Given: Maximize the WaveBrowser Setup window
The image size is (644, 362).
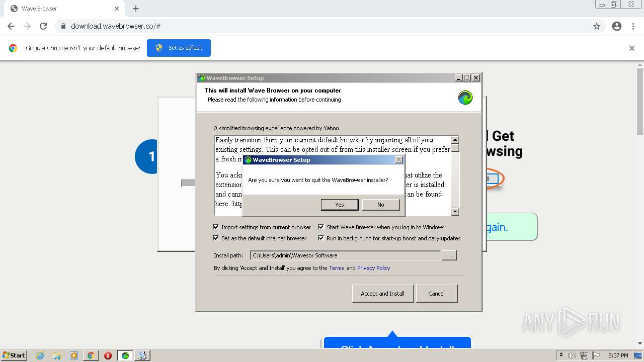Looking at the screenshot, I should click(x=467, y=78).
